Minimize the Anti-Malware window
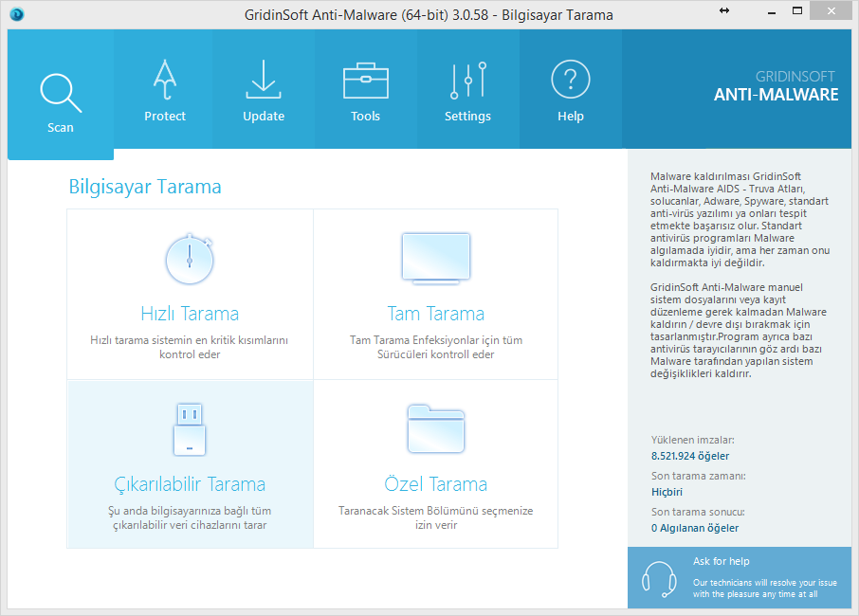Screen dimensions: 859x616 click(772, 11)
